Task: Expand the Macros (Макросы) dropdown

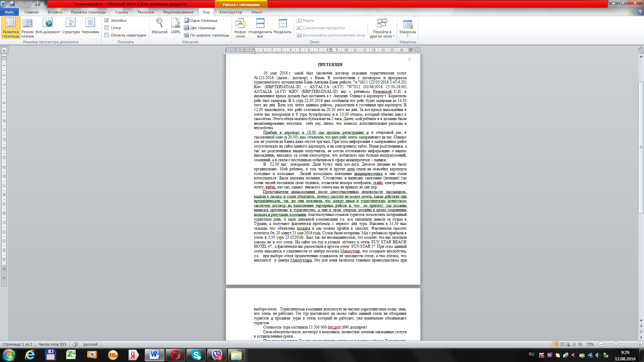Action: click(408, 36)
